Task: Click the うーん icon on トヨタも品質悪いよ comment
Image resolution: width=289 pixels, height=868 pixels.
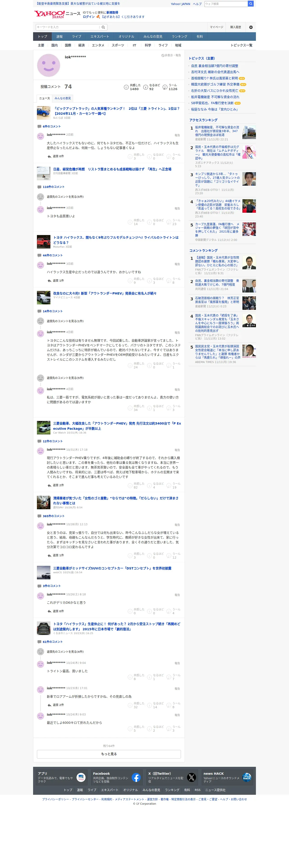Action: 169,222
